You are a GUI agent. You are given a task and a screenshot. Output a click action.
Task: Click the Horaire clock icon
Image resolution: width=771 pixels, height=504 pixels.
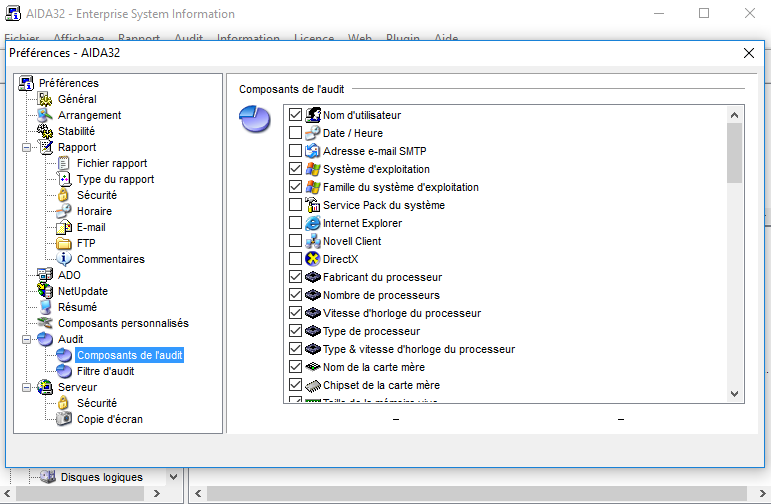(x=64, y=211)
